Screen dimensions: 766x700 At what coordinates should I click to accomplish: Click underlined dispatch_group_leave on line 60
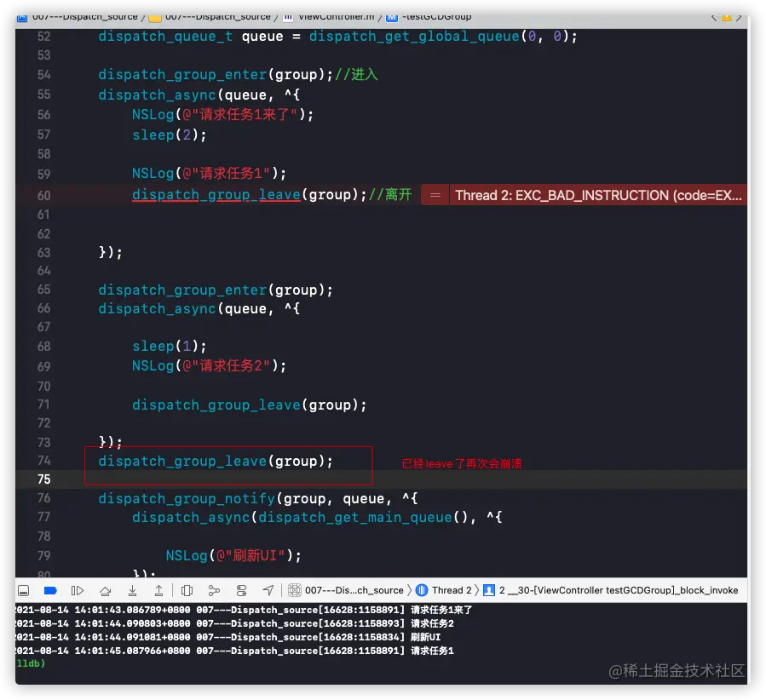[216, 195]
